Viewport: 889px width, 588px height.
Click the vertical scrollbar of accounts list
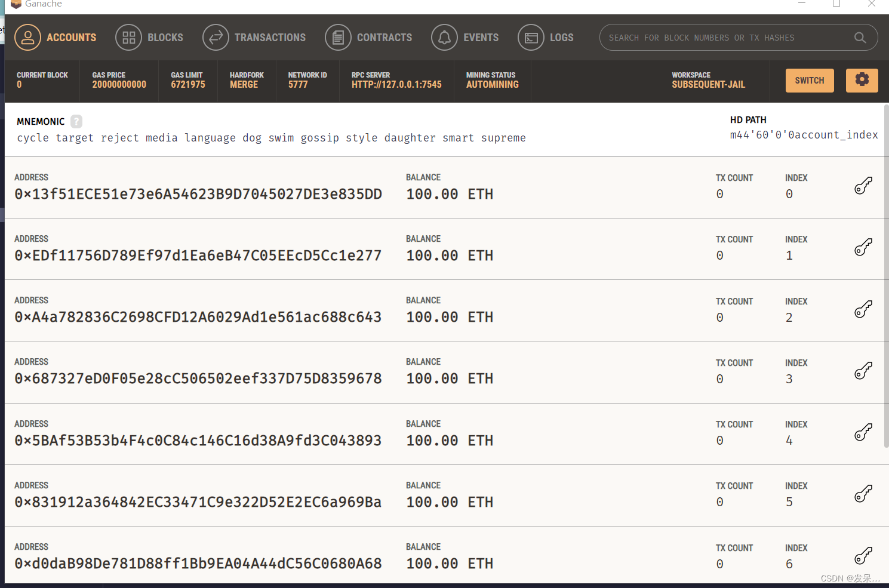click(x=886, y=275)
